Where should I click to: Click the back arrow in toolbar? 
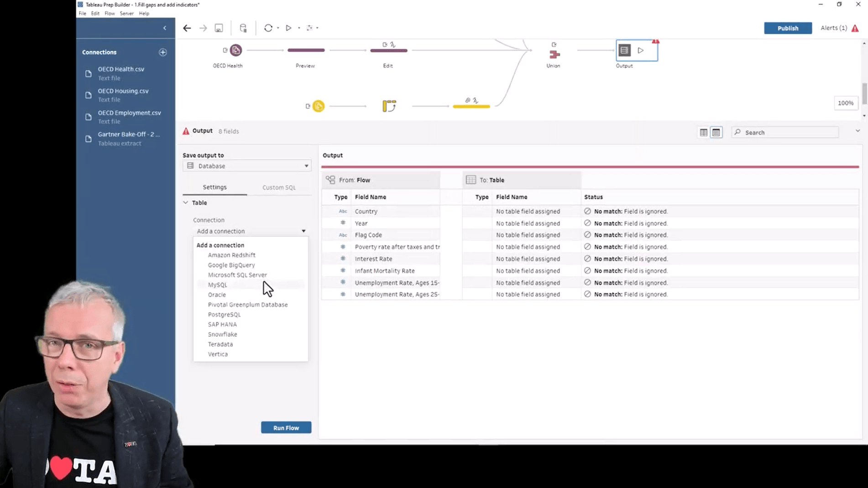pos(187,28)
